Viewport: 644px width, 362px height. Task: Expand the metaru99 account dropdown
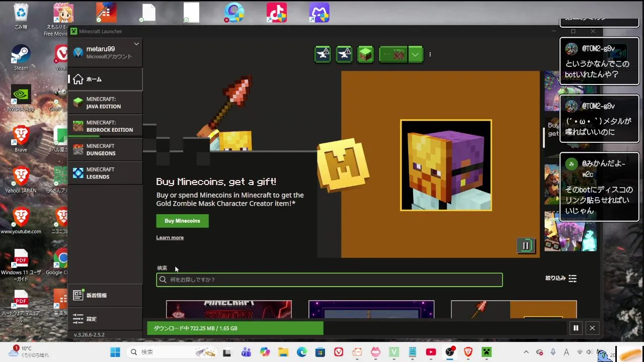136,44
